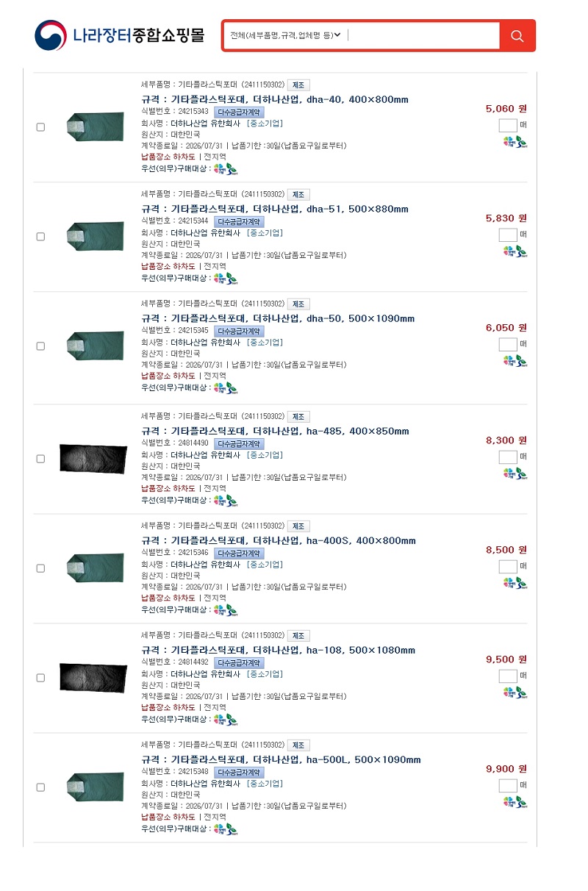Click certification icon under 5,060 원 price
This screenshot has width=588, height=891.
coord(515,142)
